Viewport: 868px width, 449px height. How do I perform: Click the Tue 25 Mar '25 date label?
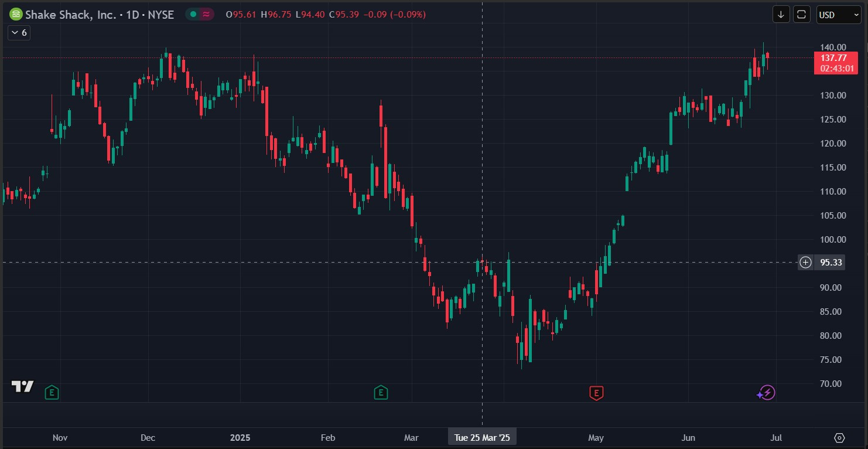(x=482, y=437)
